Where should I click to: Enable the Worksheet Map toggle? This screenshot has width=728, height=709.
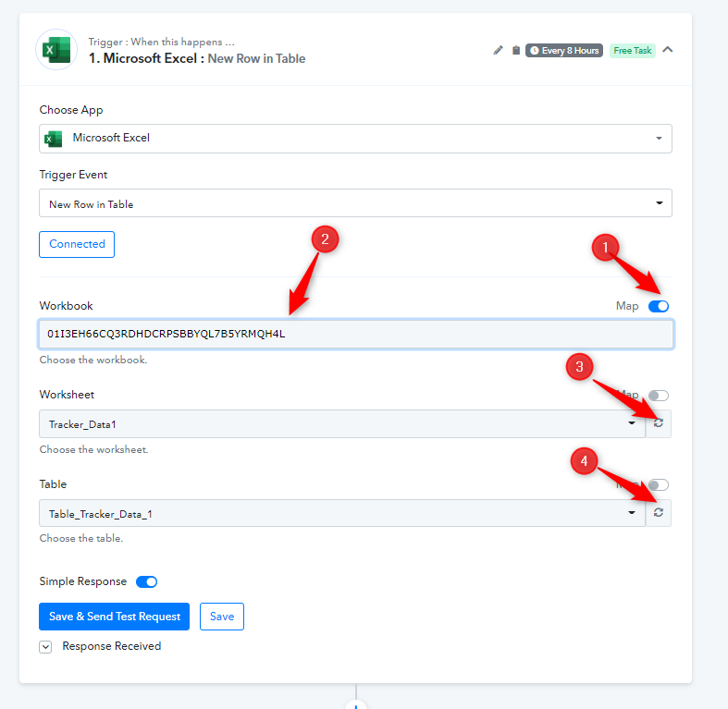[659, 396]
